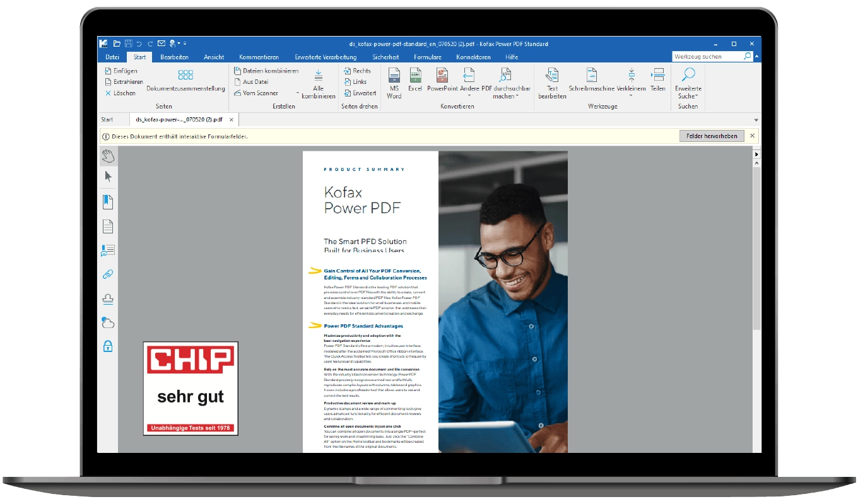Viewport: 858px width, 504px height.
Task: Dismiss the form fields notification bar
Action: pyautogui.click(x=751, y=136)
